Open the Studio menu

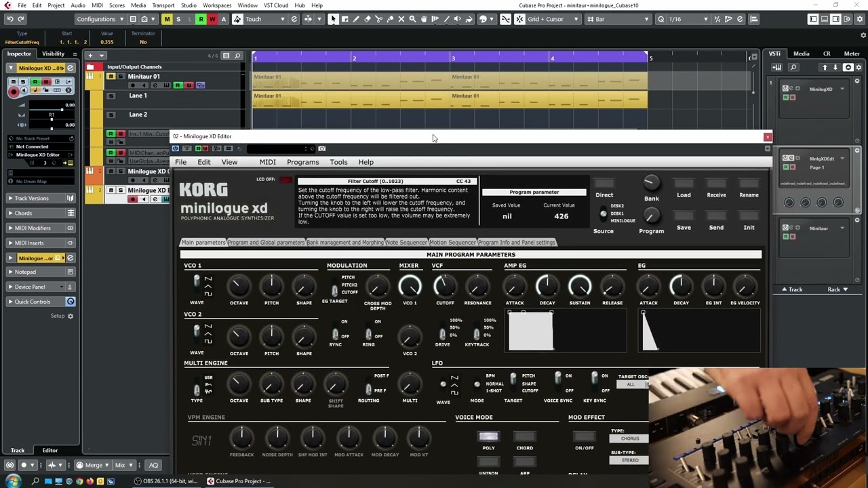tap(189, 5)
